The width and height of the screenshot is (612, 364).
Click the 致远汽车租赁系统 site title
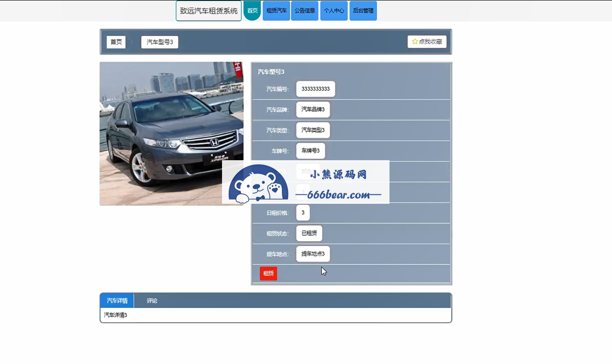point(209,10)
